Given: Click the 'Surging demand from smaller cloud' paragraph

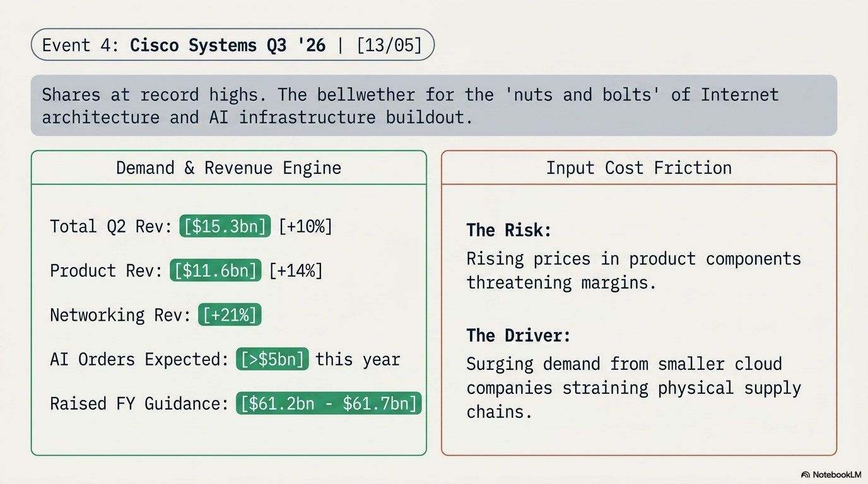Looking at the screenshot, I should (634, 388).
